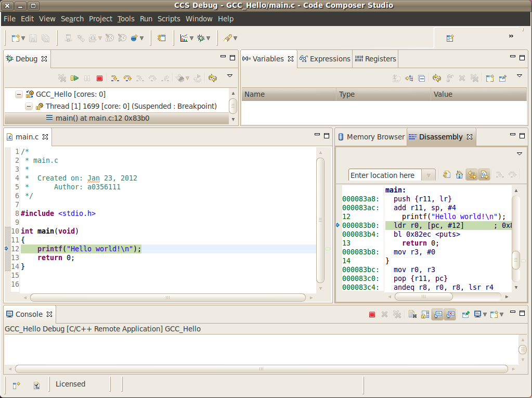Toggle scroll lock in the Console
The image size is (532, 398).
pos(424,314)
